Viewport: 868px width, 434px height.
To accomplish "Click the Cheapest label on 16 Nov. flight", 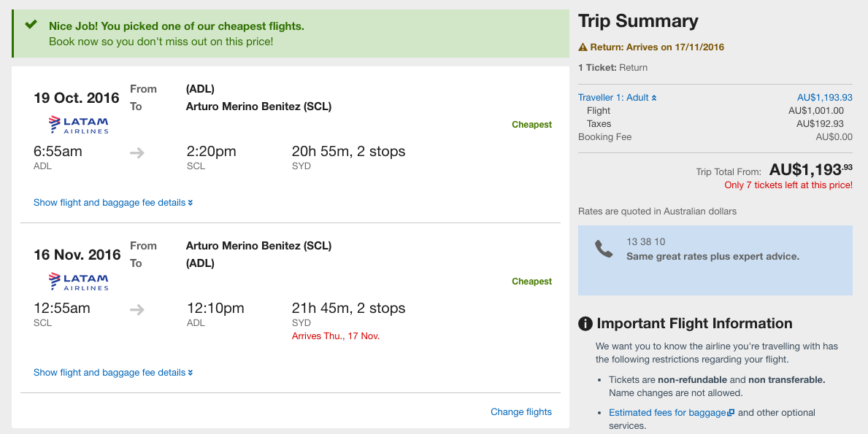I will [x=531, y=282].
